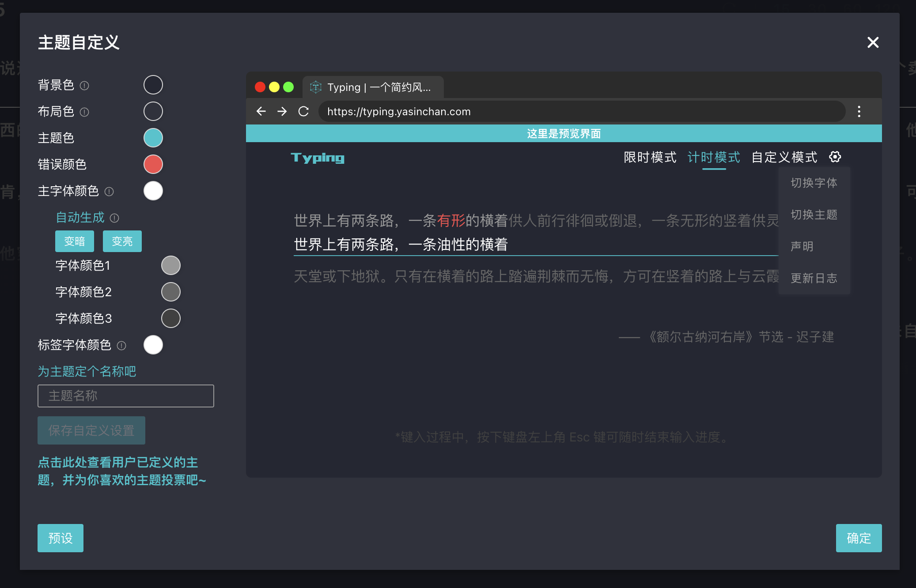Image resolution: width=916 pixels, height=588 pixels.
Task: Select 声明 in the settings menu
Action: [801, 246]
